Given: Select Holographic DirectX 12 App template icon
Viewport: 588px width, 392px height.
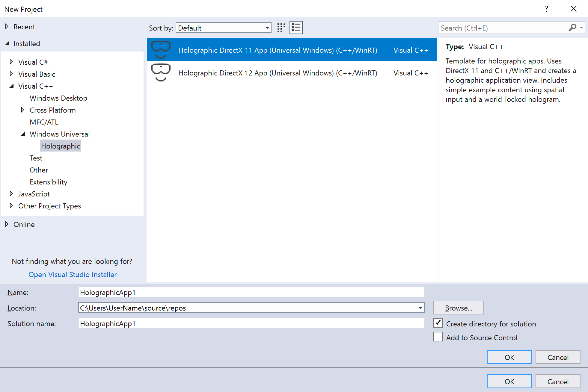Looking at the screenshot, I should (x=160, y=72).
